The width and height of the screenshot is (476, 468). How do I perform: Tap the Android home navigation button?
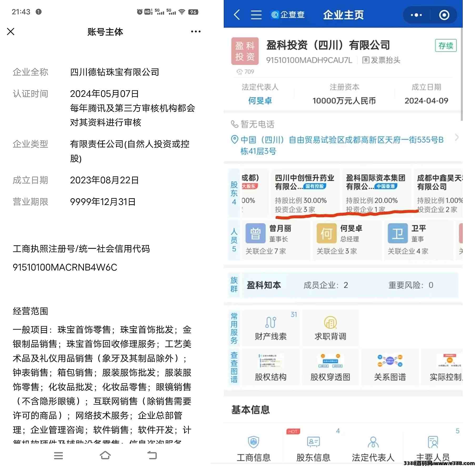click(x=105, y=455)
